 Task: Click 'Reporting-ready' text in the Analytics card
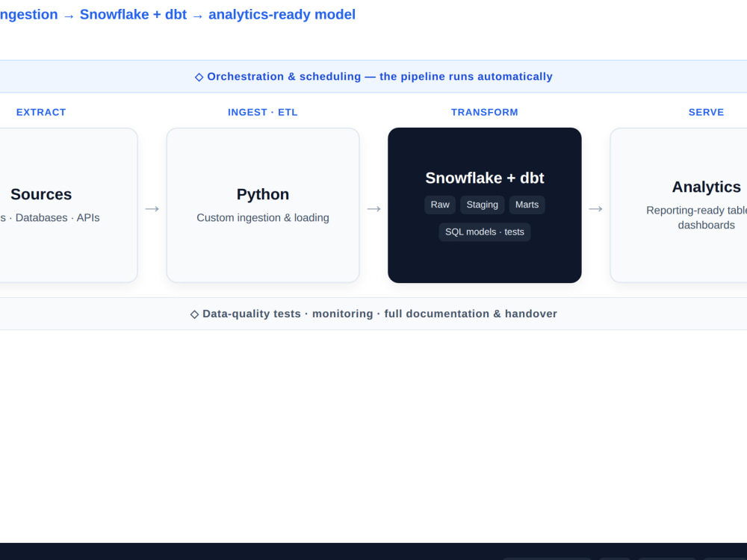(x=685, y=211)
